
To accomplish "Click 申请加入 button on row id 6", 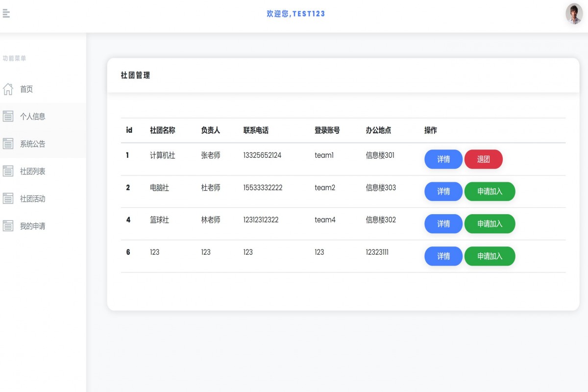I will (x=490, y=256).
